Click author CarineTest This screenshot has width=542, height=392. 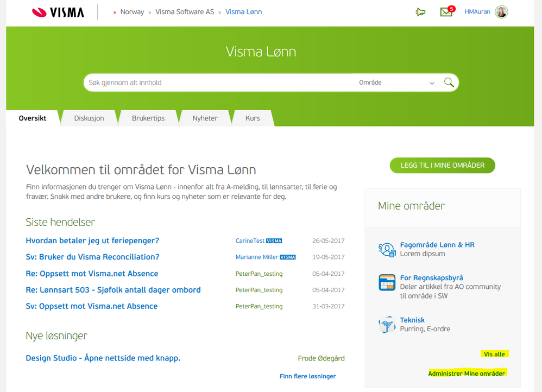click(250, 241)
